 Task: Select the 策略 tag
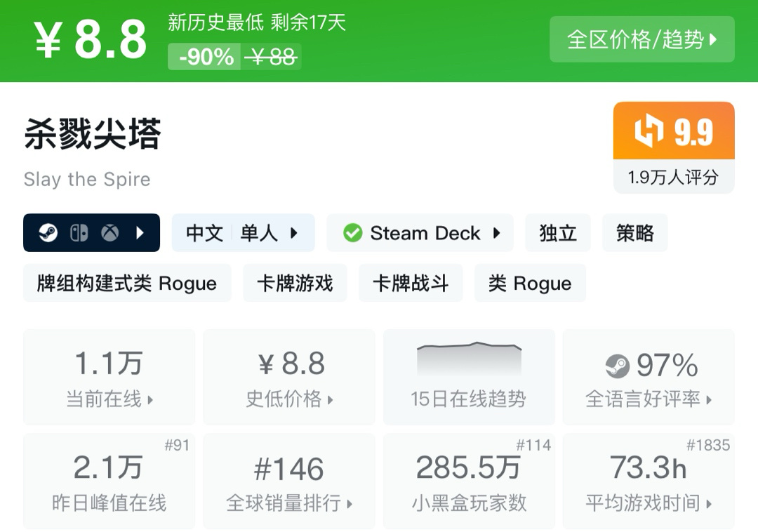pyautogui.click(x=634, y=233)
